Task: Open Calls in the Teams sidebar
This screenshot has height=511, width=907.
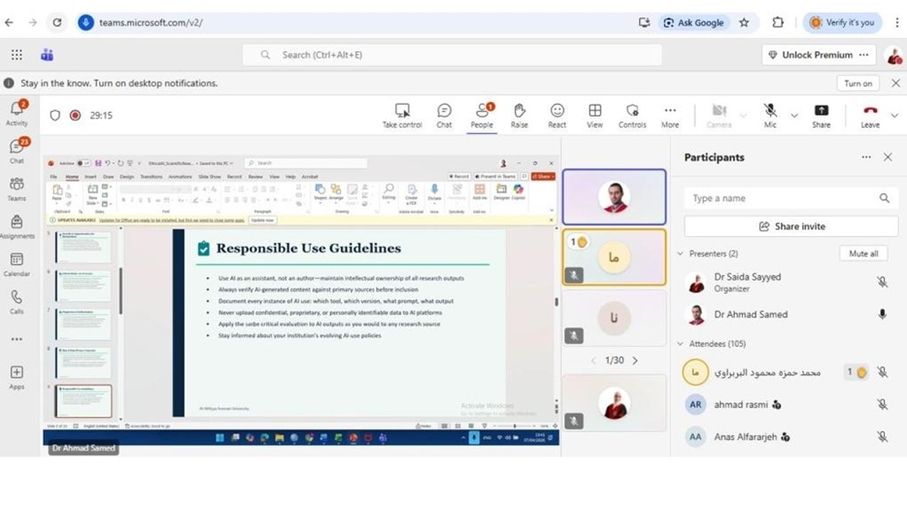Action: pyautogui.click(x=17, y=302)
